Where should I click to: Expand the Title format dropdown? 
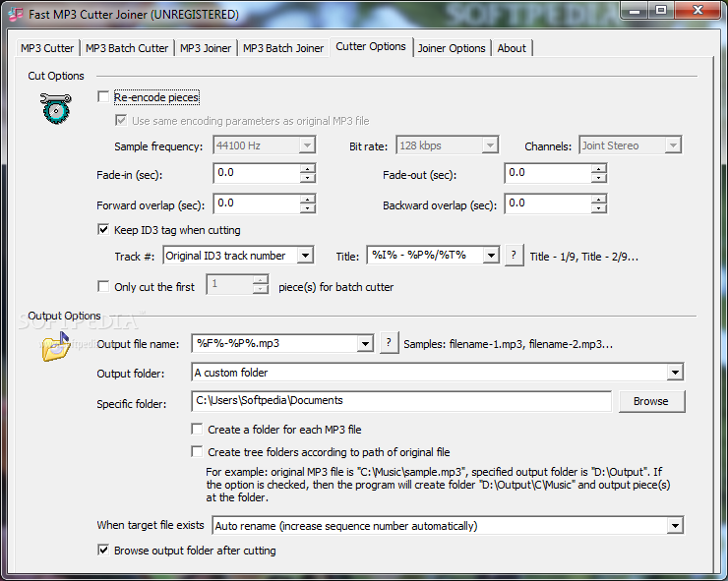click(x=491, y=256)
